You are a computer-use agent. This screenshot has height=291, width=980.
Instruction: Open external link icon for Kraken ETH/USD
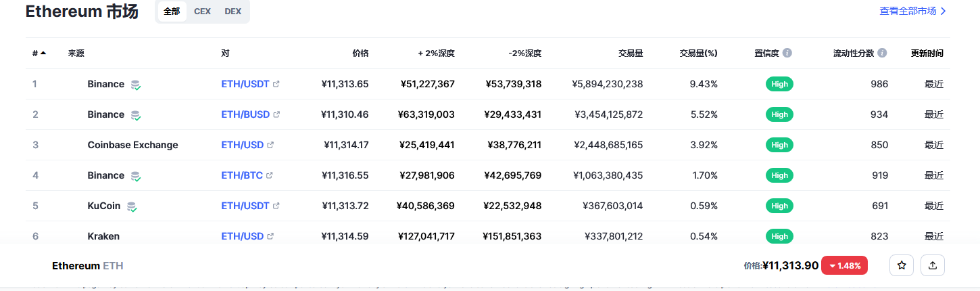click(x=270, y=237)
